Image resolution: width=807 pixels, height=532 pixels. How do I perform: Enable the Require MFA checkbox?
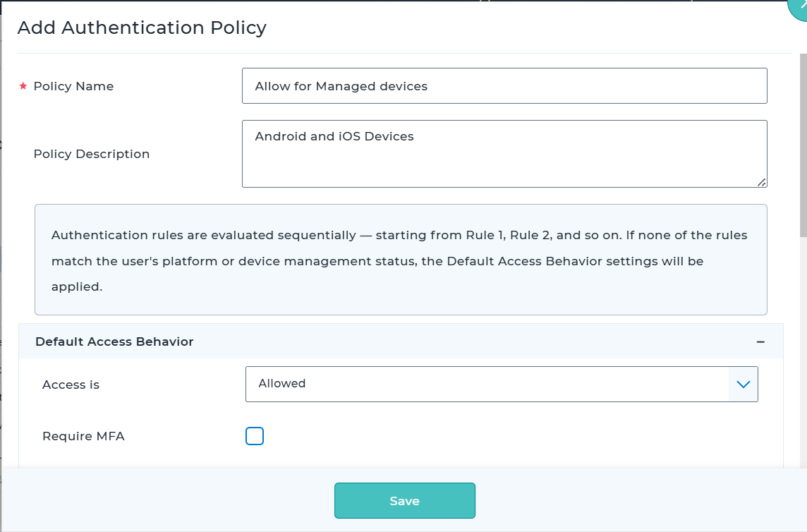click(255, 436)
